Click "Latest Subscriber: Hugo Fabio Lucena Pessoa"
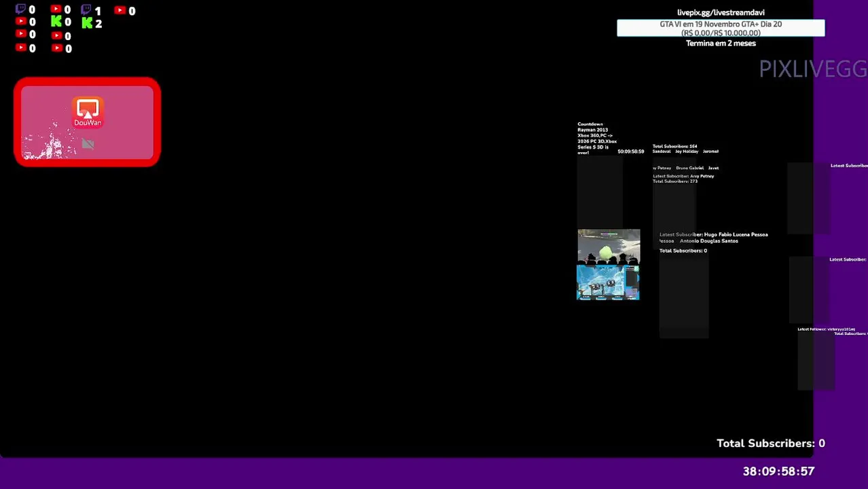Image resolution: width=868 pixels, height=489 pixels. [714, 234]
